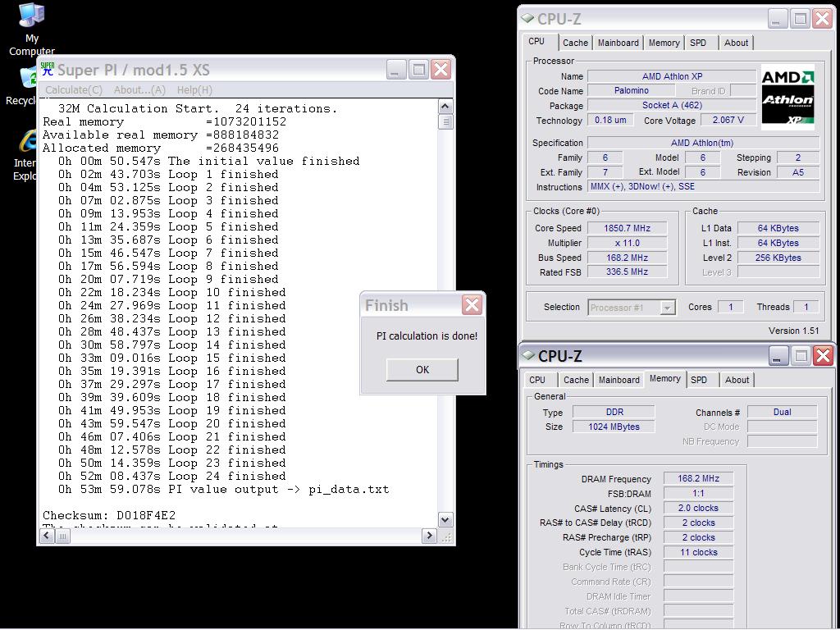
Task: Click the vertical scrollbar up arrow in Super PI
Action: pos(445,106)
